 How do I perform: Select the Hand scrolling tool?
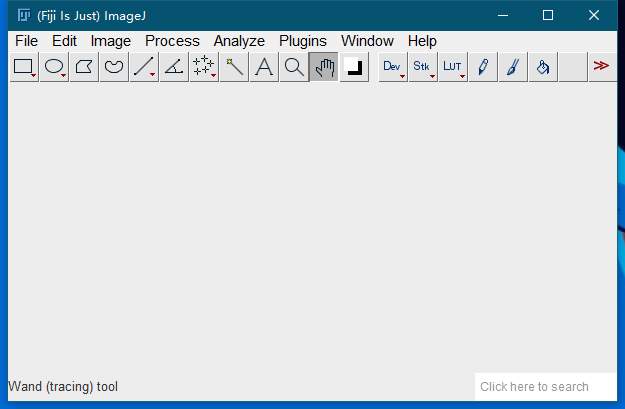click(x=324, y=67)
